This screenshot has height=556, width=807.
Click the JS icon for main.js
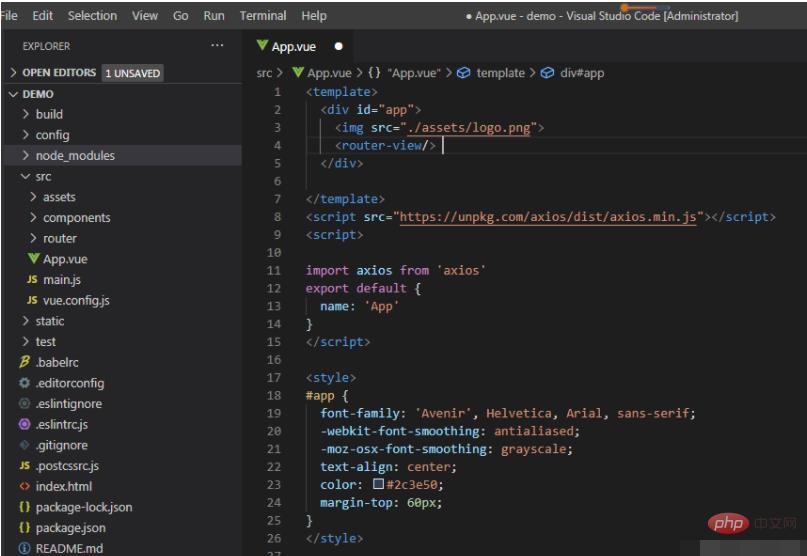[32, 279]
